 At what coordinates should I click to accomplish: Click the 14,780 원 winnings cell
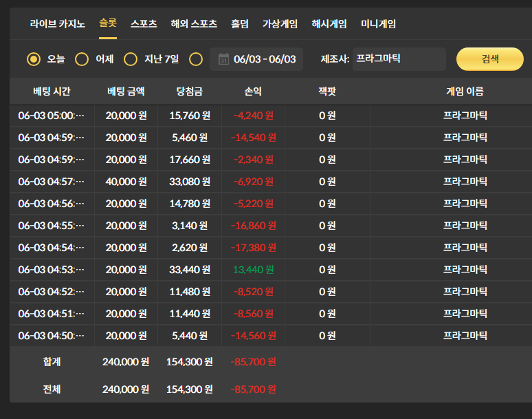190,204
